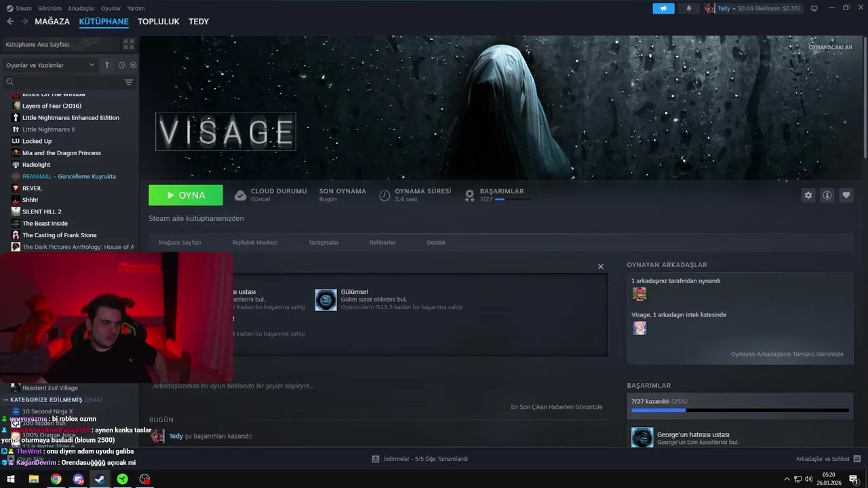868x488 pixels.
Task: Open the achievements gear icon beside BAŞARIMLAR
Action: click(469, 195)
